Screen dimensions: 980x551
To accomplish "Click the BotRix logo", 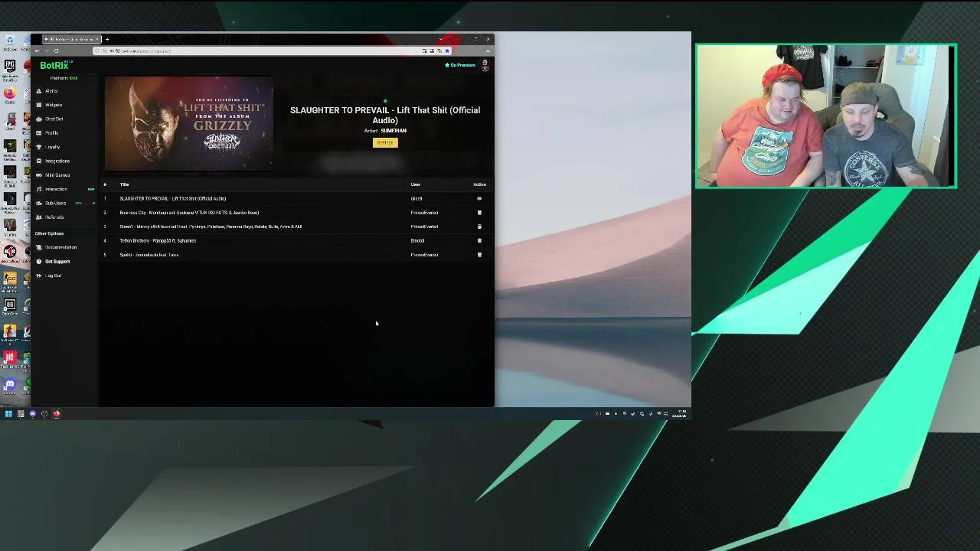I will 54,66.
